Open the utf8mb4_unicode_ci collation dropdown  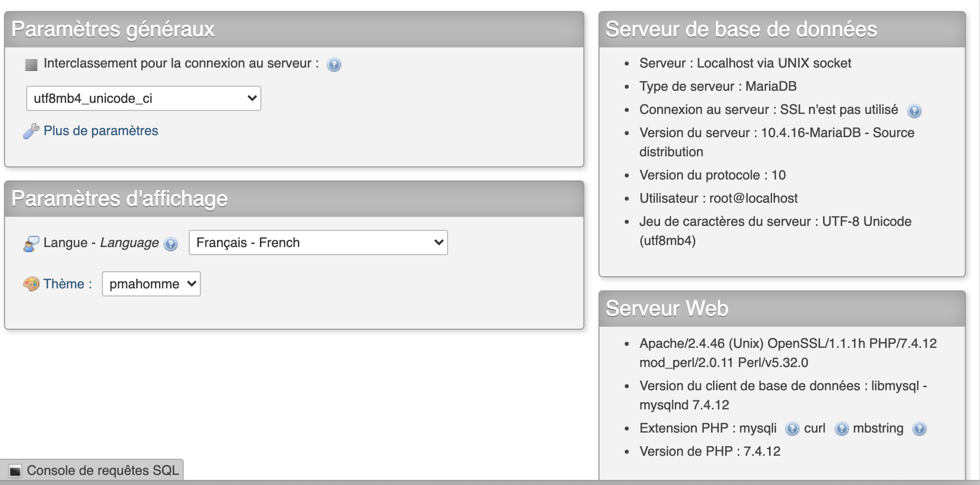(144, 98)
